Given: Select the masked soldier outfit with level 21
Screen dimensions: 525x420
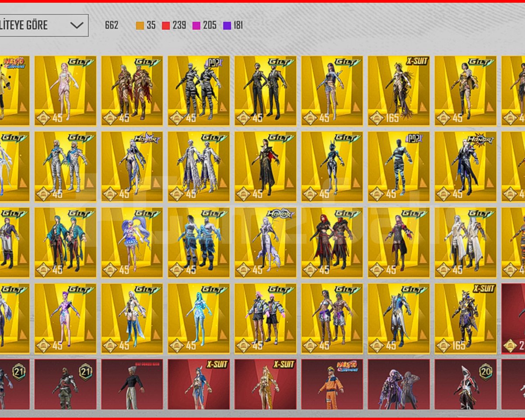Looking at the screenshot, I should pyautogui.click(x=66, y=385).
